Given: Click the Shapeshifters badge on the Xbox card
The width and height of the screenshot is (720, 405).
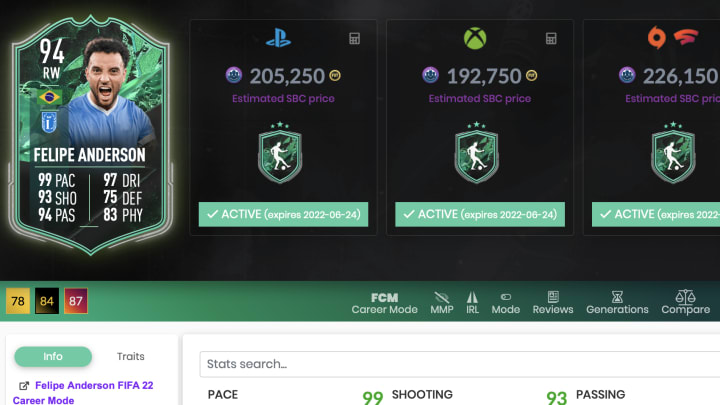Looking at the screenshot, I should [476, 153].
